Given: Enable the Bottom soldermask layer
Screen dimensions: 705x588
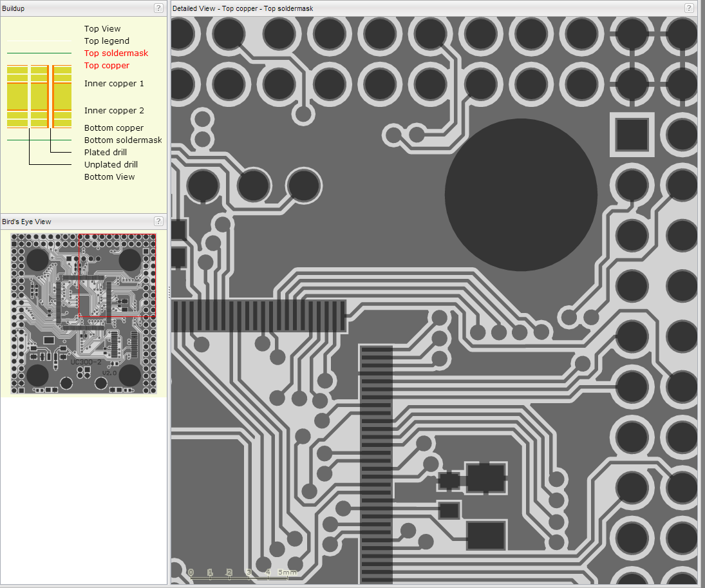Looking at the screenshot, I should pos(123,140).
